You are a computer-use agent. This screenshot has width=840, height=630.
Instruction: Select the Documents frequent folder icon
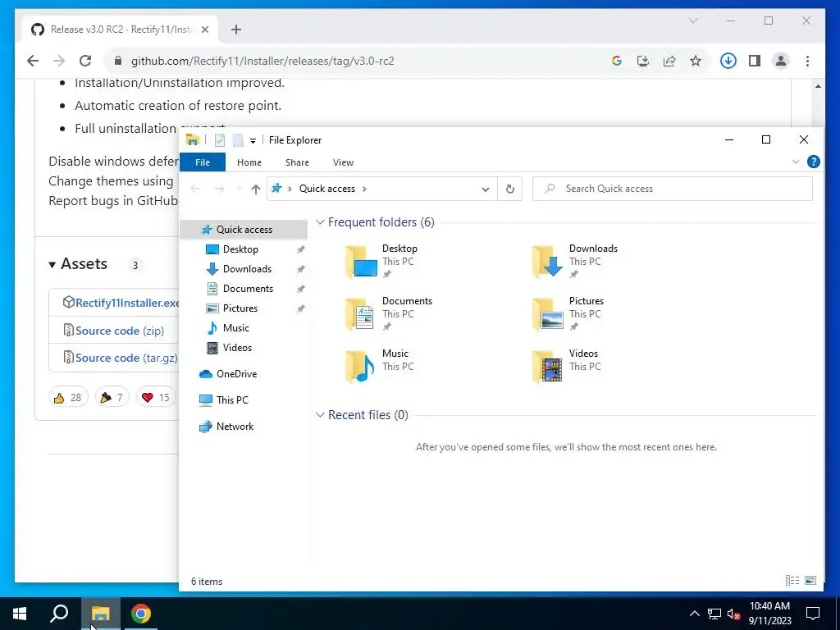(361, 314)
